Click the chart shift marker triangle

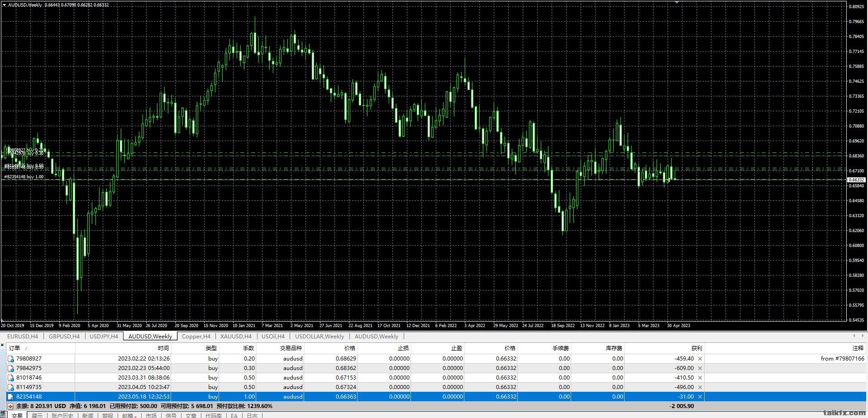[x=677, y=2]
